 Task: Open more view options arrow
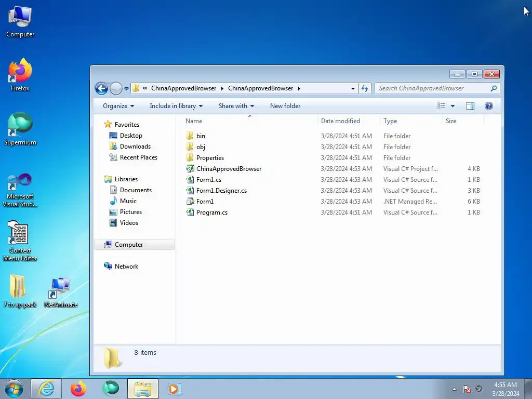tap(453, 106)
